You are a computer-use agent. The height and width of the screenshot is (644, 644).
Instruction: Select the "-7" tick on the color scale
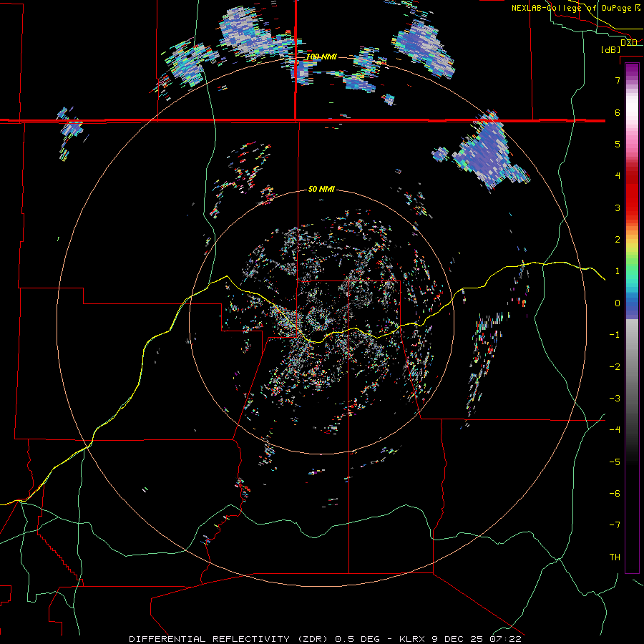(615, 525)
